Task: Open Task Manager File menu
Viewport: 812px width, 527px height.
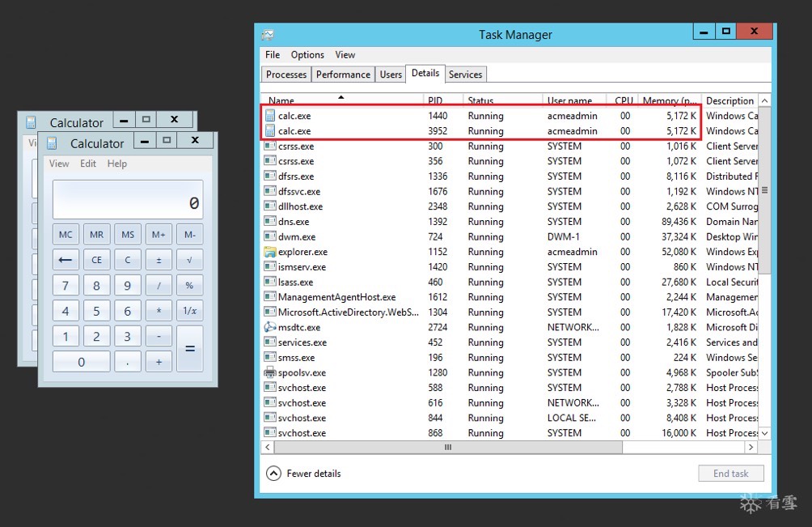Action: click(273, 54)
